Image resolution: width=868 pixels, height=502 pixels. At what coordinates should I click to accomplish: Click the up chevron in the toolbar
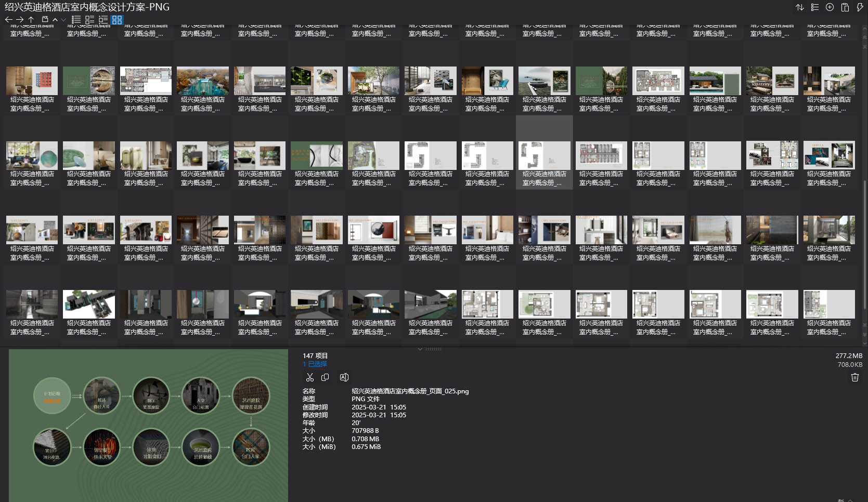55,20
